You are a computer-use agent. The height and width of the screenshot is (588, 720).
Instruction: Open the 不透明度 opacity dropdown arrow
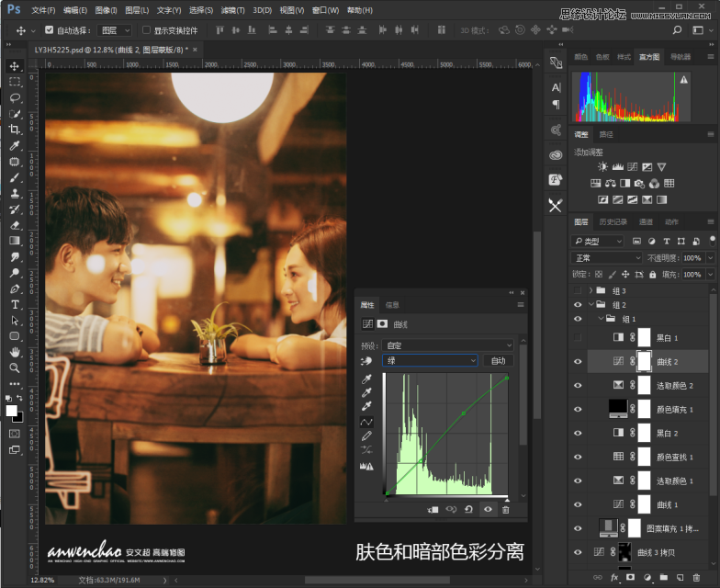click(x=711, y=257)
